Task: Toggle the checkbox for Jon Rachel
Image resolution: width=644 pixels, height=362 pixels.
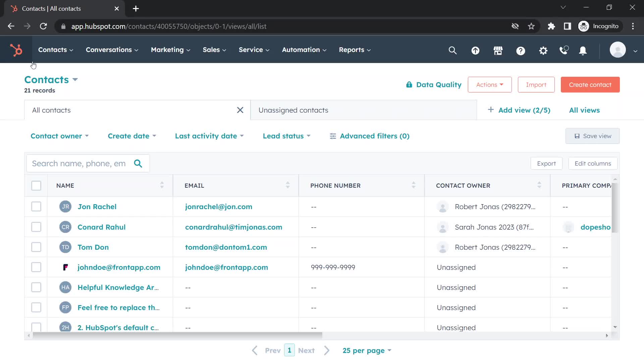Action: [x=36, y=207]
